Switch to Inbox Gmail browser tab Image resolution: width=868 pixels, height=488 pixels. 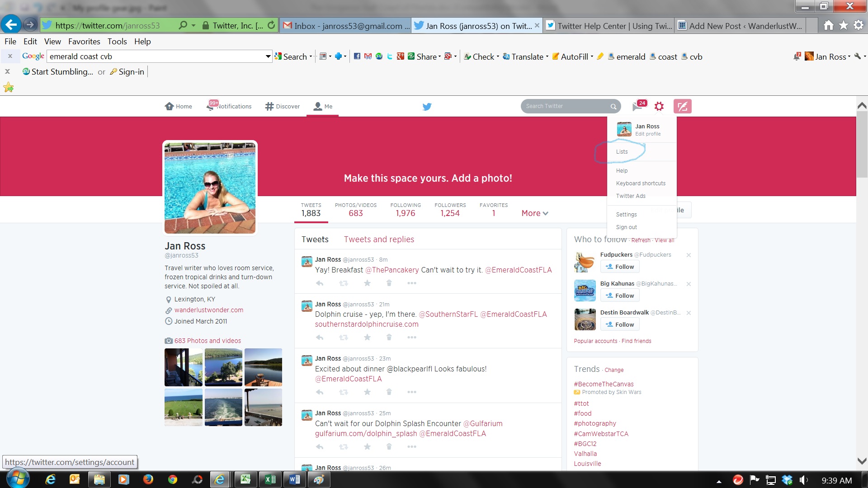tap(346, 26)
